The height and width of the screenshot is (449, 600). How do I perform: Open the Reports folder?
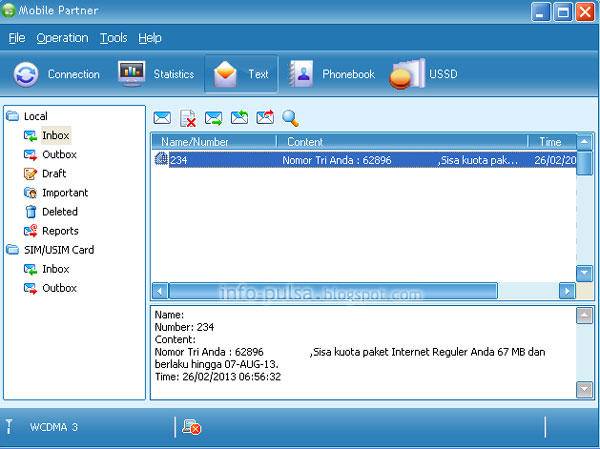click(x=60, y=231)
